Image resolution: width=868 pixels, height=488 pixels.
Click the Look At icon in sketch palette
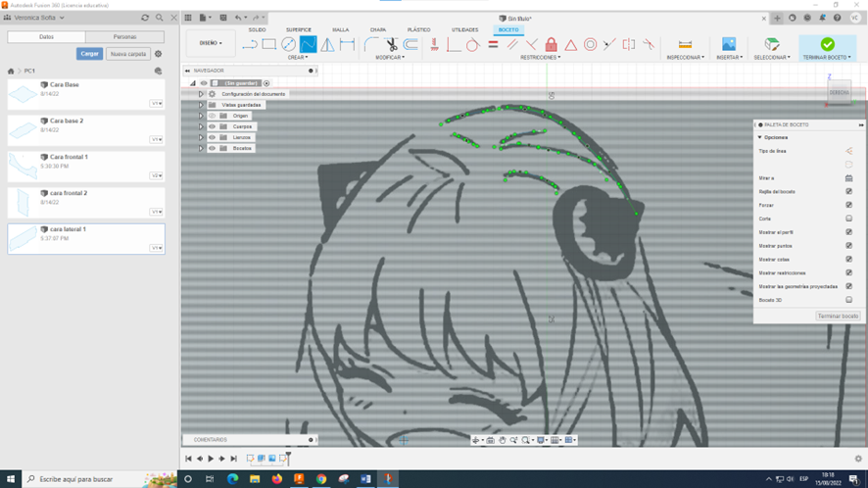tap(848, 178)
